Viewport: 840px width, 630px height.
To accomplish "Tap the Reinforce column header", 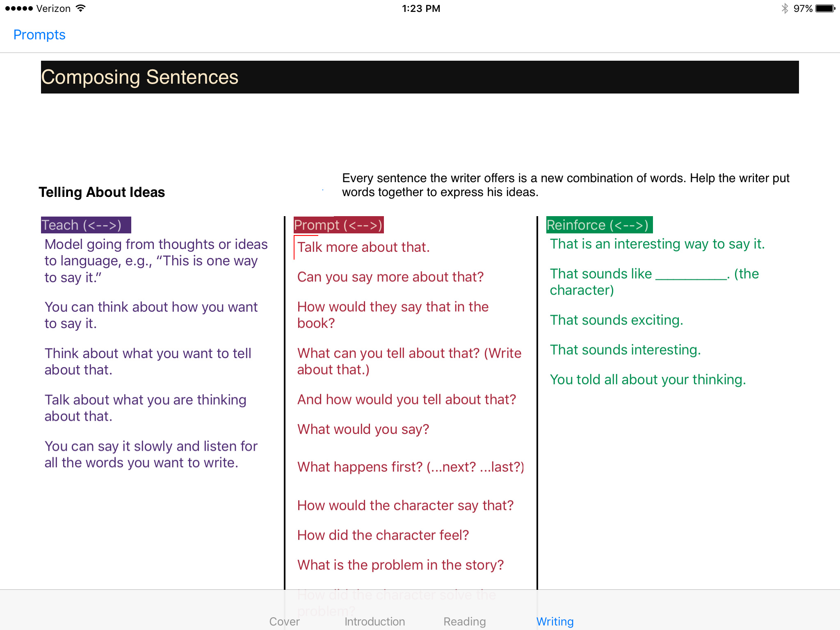I will 599,225.
